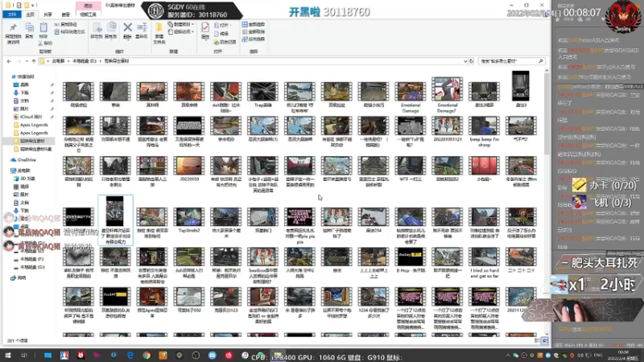The width and height of the screenshot is (644, 362).
Task: Click the search magnifier icon
Action: [x=541, y=61]
